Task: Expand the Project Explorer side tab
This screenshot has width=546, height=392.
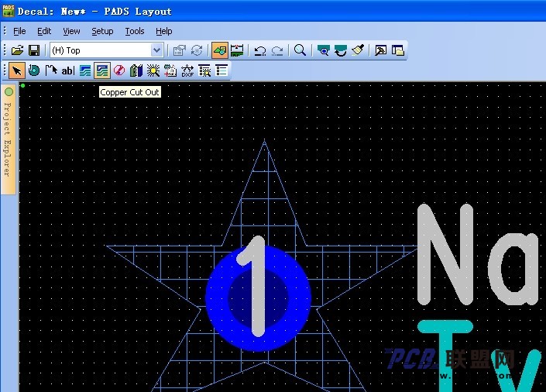Action: [8, 139]
